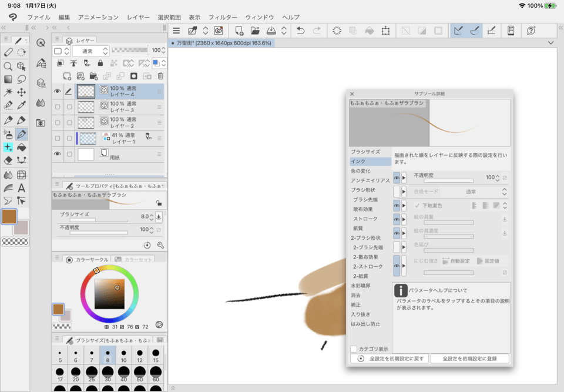Select the Lasso selection tool

click(22, 79)
